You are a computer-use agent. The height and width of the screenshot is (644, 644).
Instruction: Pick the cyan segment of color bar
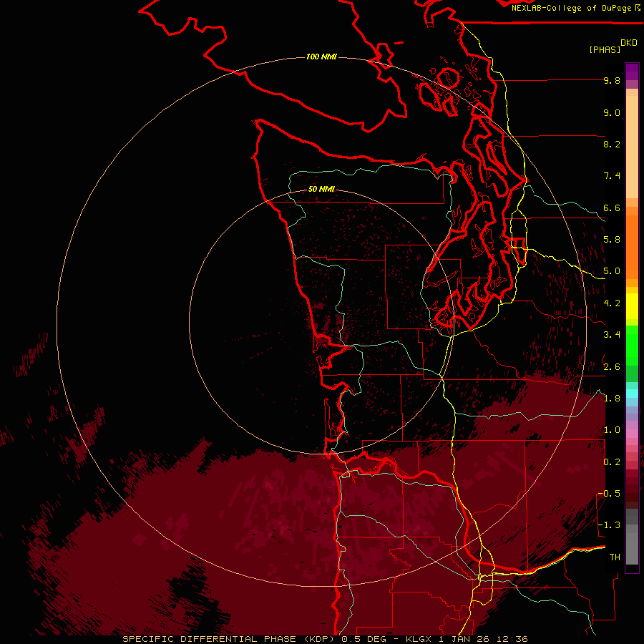(x=632, y=393)
